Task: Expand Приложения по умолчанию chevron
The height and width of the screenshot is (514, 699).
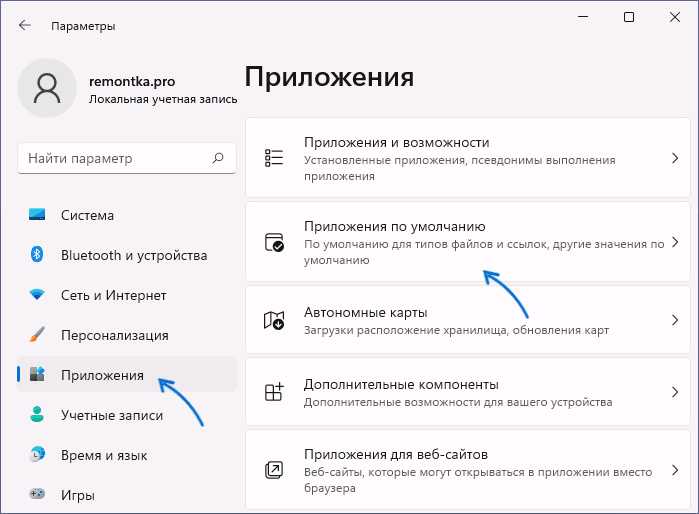Action: [675, 242]
